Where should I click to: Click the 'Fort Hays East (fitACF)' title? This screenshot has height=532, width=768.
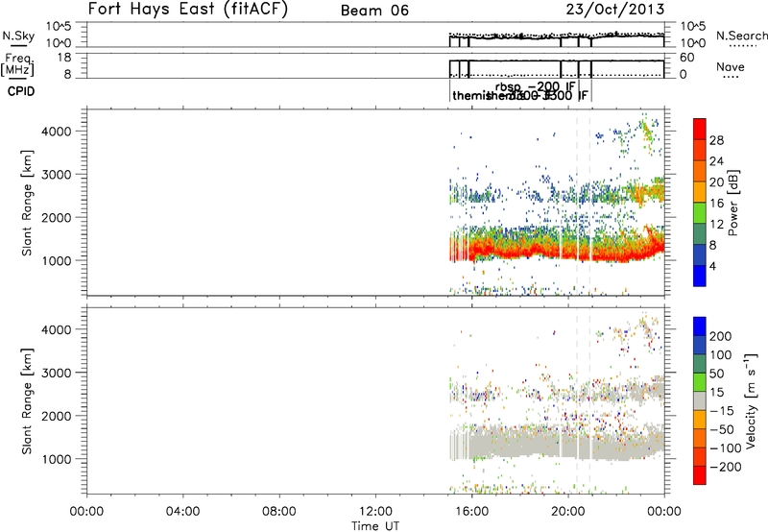coord(188,10)
